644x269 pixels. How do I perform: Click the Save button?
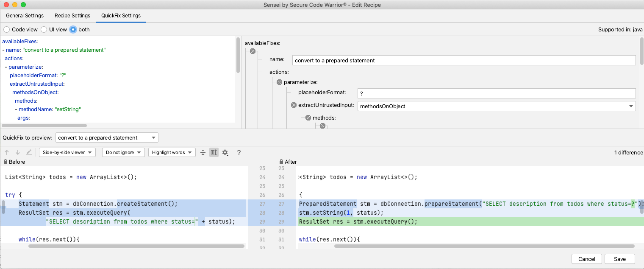click(x=620, y=259)
